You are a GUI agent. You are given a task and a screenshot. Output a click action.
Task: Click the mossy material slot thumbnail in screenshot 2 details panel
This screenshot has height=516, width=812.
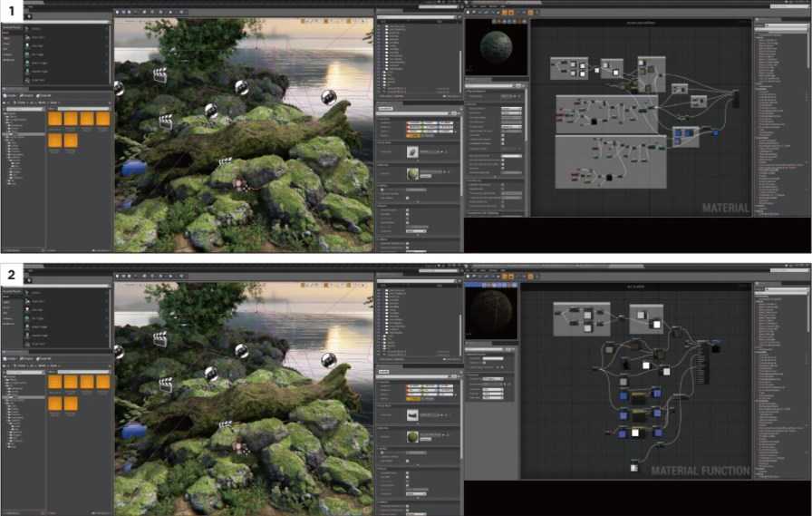click(412, 437)
